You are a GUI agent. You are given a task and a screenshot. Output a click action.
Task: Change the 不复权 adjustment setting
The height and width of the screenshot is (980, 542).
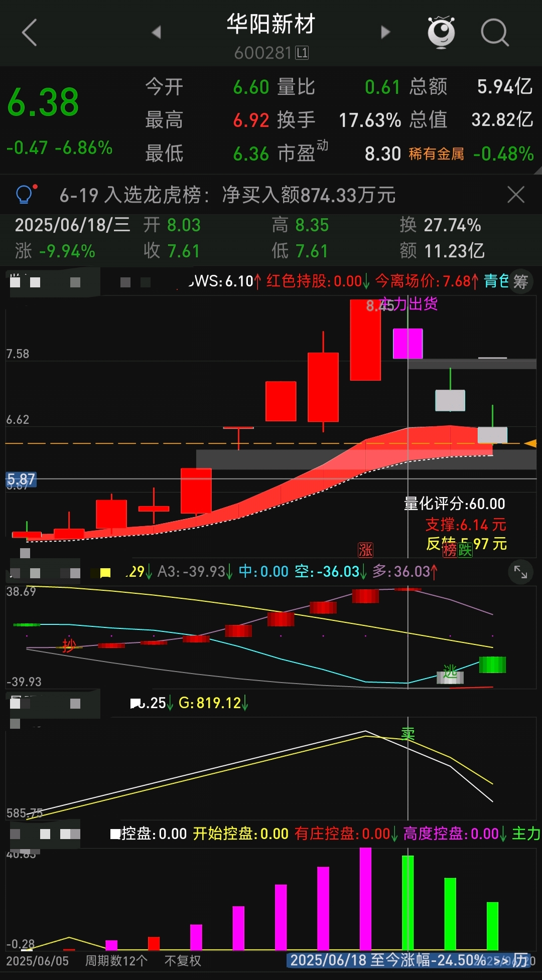click(x=183, y=961)
